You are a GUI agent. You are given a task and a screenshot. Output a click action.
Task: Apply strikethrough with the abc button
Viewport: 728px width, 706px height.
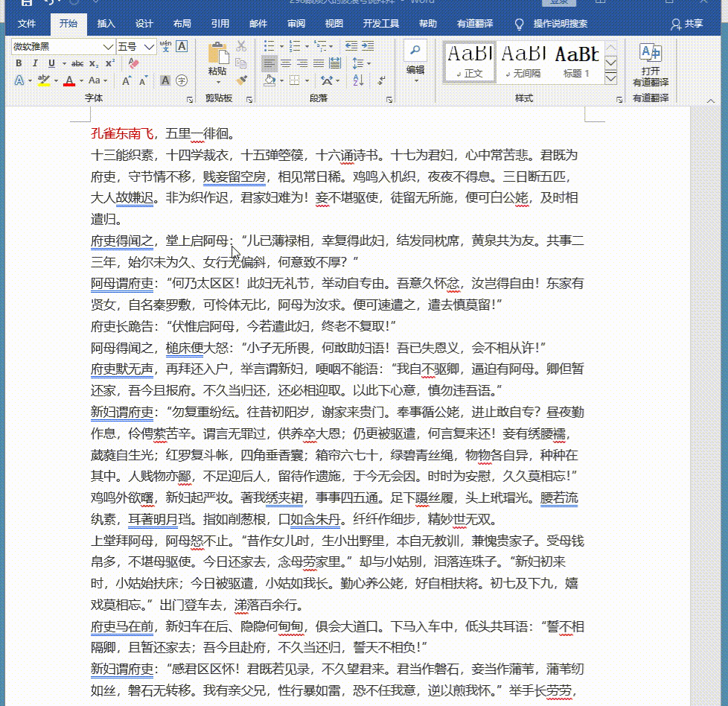pyautogui.click(x=77, y=63)
